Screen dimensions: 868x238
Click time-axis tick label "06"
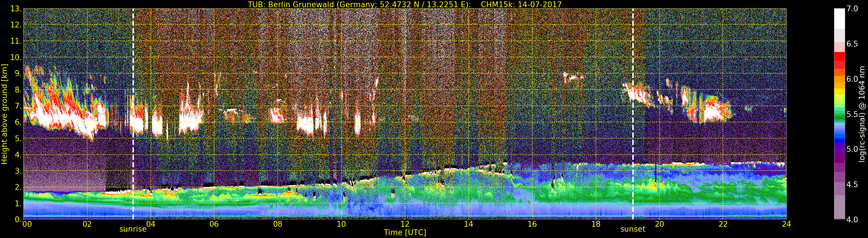point(214,224)
